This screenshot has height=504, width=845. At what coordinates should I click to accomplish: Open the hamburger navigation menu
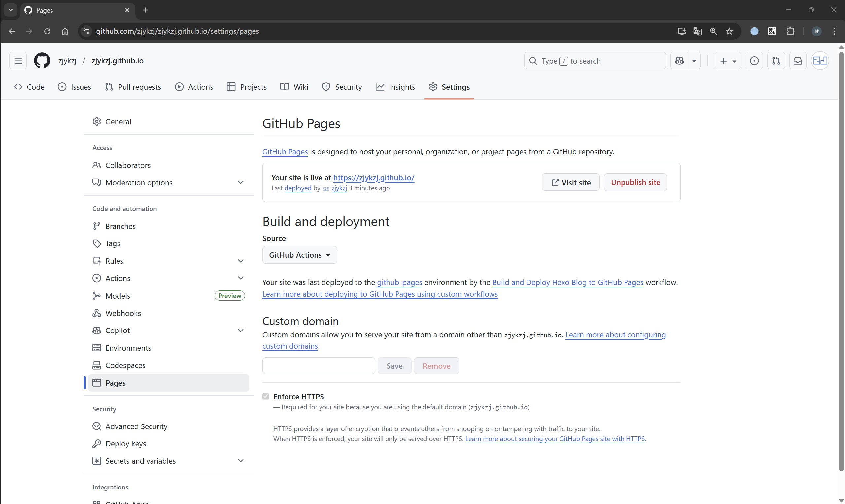click(x=18, y=61)
